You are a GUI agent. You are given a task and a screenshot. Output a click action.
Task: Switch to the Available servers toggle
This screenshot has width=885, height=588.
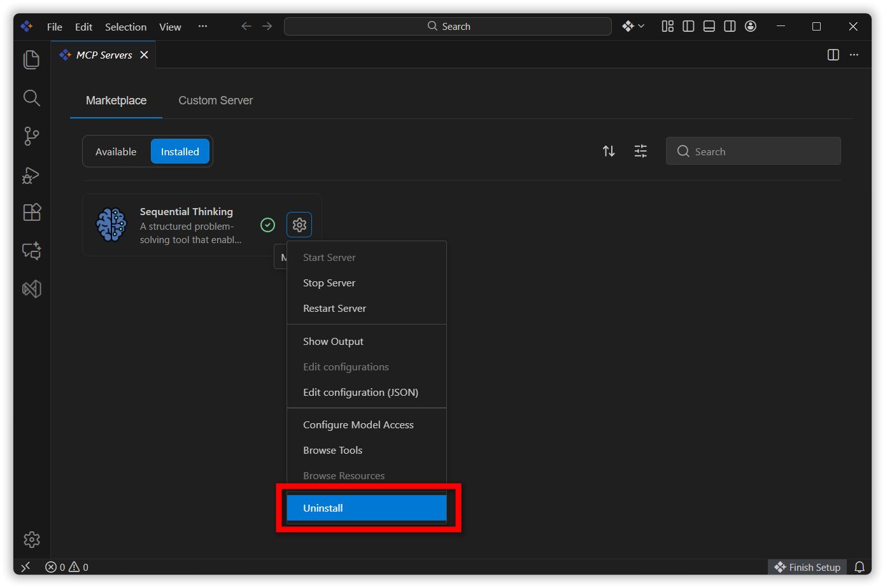coord(116,151)
